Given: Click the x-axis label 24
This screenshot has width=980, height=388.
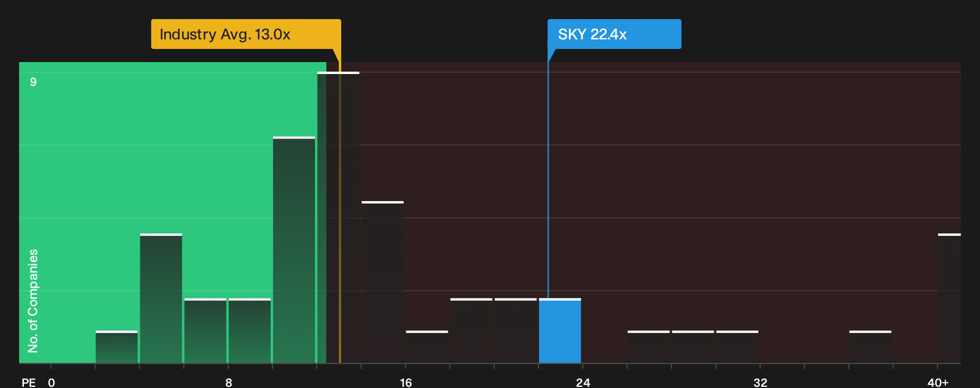Looking at the screenshot, I should coord(583,382).
